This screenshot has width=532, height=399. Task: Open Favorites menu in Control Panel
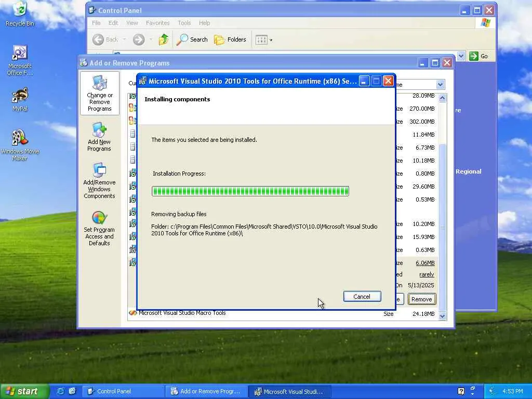pyautogui.click(x=157, y=23)
